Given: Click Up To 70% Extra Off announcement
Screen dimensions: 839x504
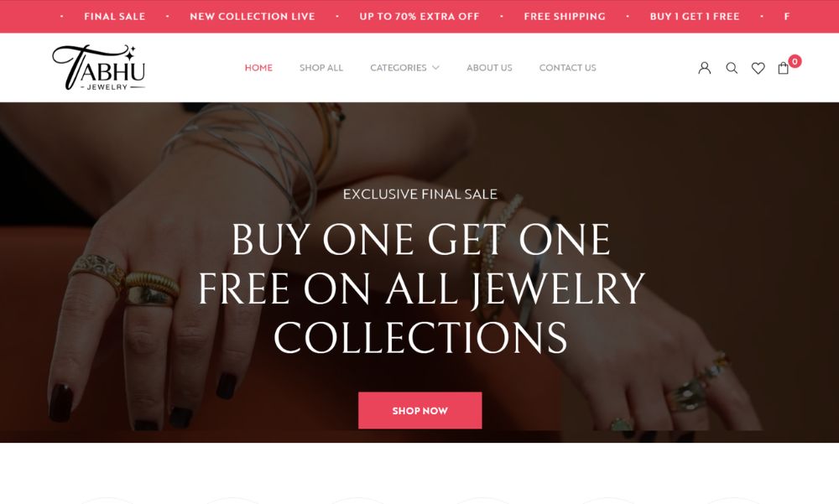Looking at the screenshot, I should point(419,17).
